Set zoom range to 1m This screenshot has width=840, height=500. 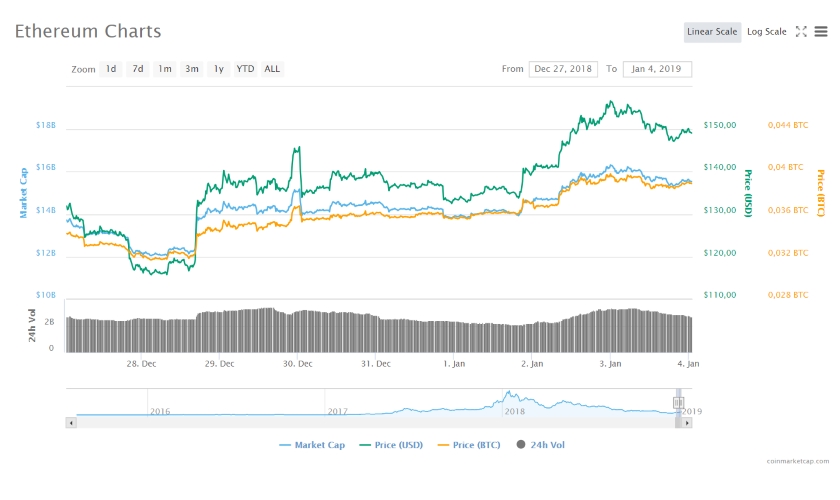pyautogui.click(x=164, y=69)
